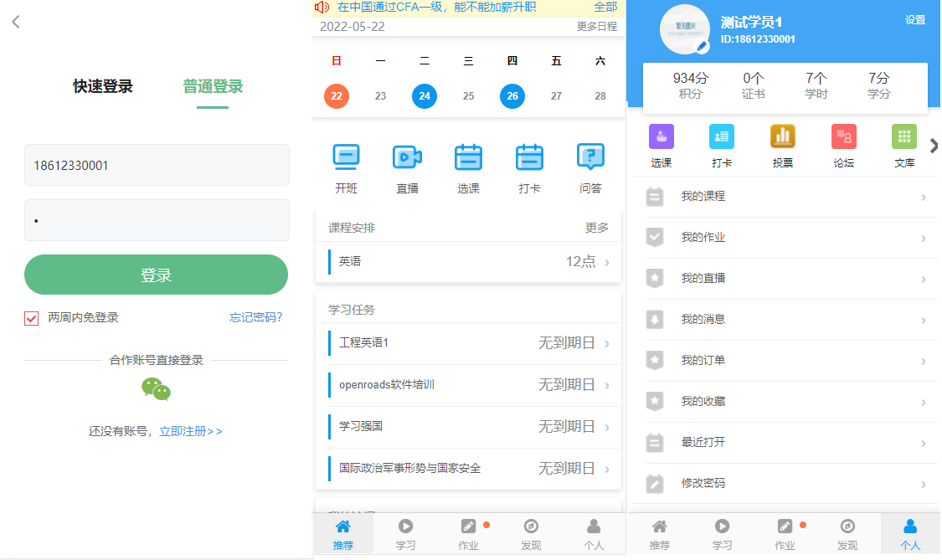Open the 发现 tab in home navigation
The image size is (942, 560).
click(x=531, y=534)
